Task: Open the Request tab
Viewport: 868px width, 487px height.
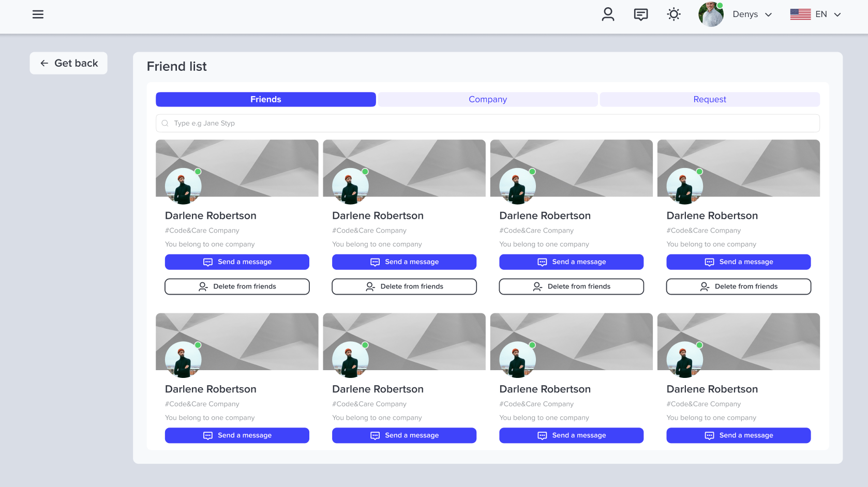Action: click(709, 99)
